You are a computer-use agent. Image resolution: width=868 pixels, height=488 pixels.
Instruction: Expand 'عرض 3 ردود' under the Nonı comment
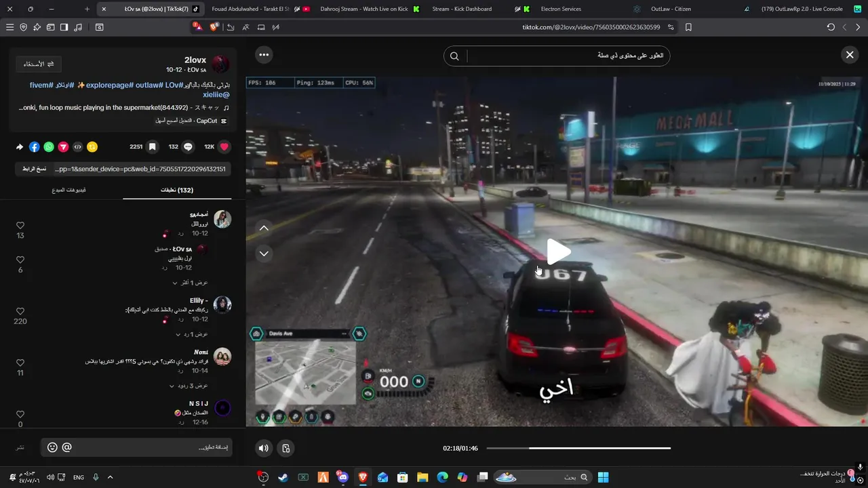pyautogui.click(x=189, y=386)
